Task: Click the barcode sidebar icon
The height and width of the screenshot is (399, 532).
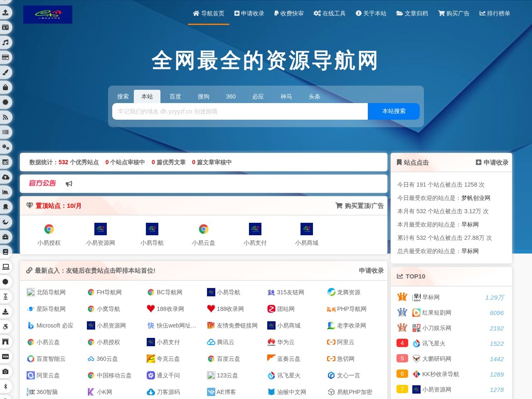Action: [x=5, y=132]
